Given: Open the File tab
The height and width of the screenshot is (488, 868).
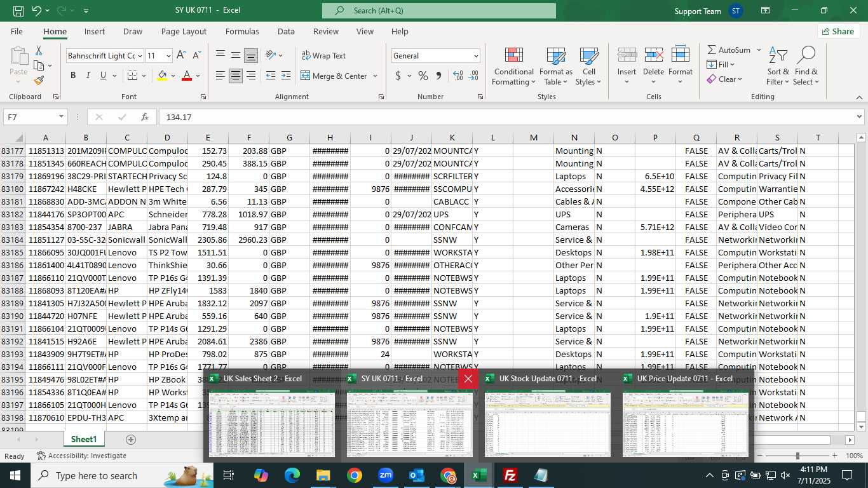Looking at the screenshot, I should click(17, 31).
